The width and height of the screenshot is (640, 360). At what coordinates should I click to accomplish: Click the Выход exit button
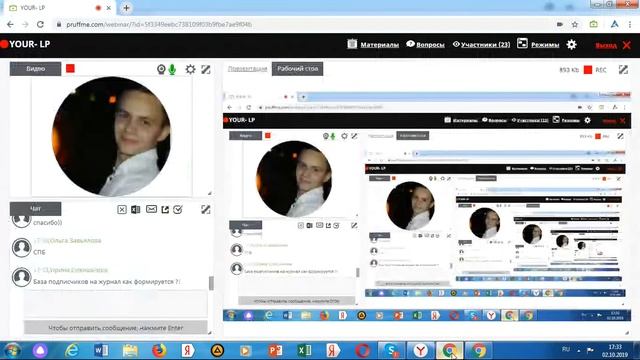pos(613,45)
